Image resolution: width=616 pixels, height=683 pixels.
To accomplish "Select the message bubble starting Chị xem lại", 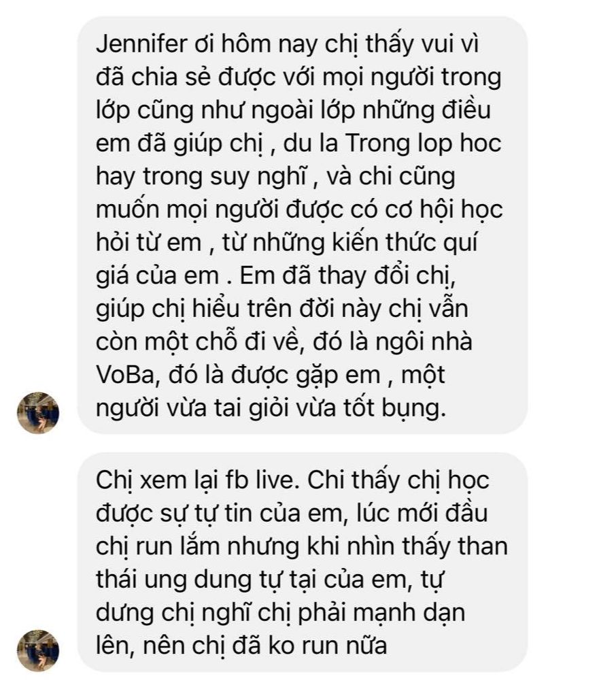I will point(303,562).
